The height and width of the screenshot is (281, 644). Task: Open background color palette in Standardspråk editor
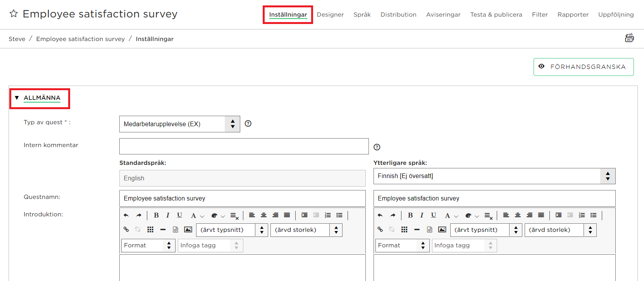[218, 216]
